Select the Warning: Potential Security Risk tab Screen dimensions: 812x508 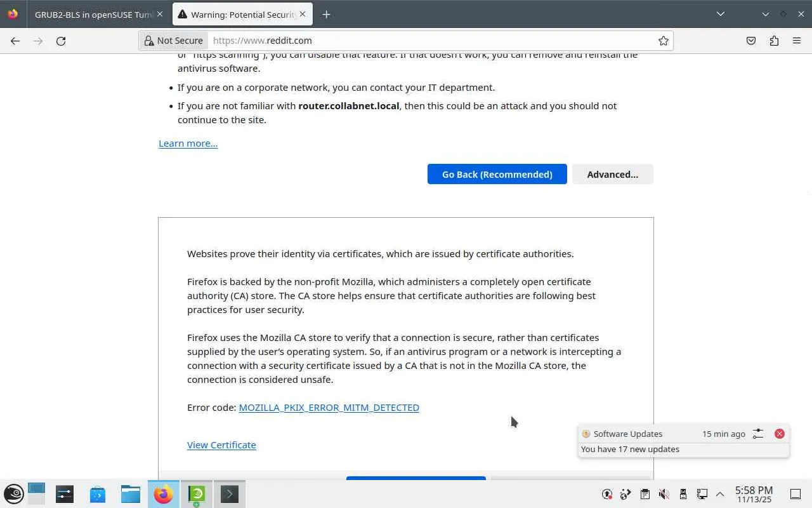pyautogui.click(x=242, y=14)
